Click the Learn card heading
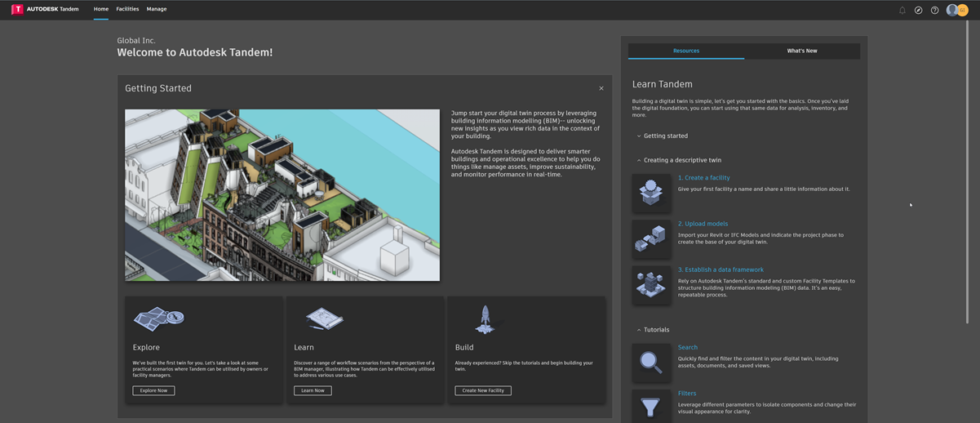This screenshot has height=423, width=980. pos(304,347)
